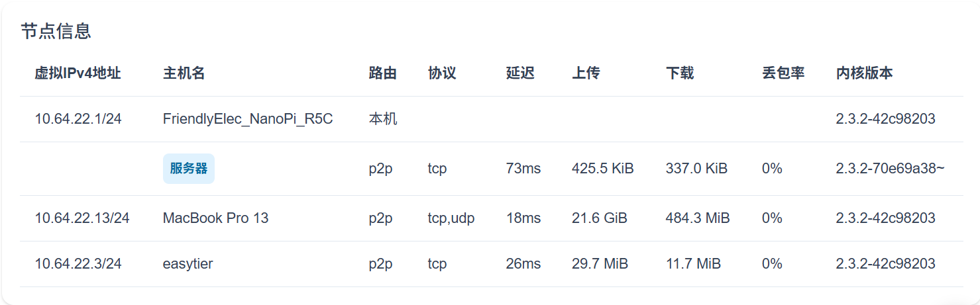Viewport: 980px width, 305px height.
Task: Click the tcp,udp protocol cell
Action: [x=451, y=218]
